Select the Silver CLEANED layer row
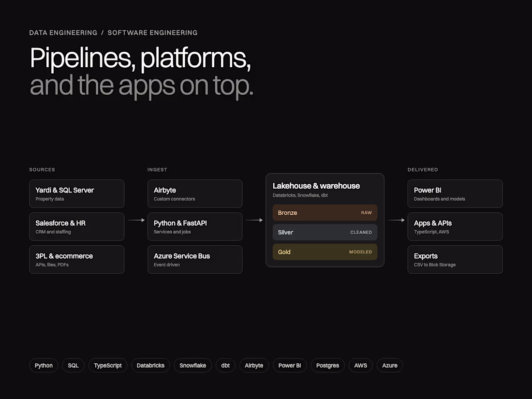 click(x=325, y=233)
